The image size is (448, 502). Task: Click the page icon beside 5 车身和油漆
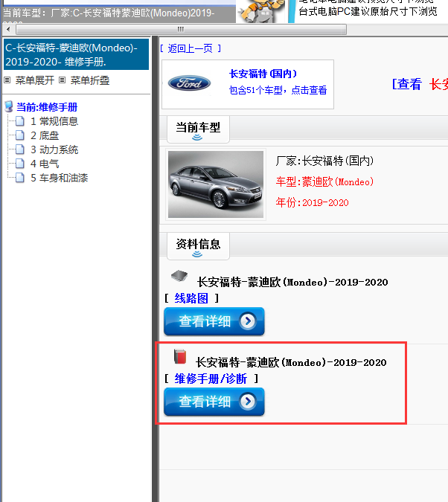(20, 177)
